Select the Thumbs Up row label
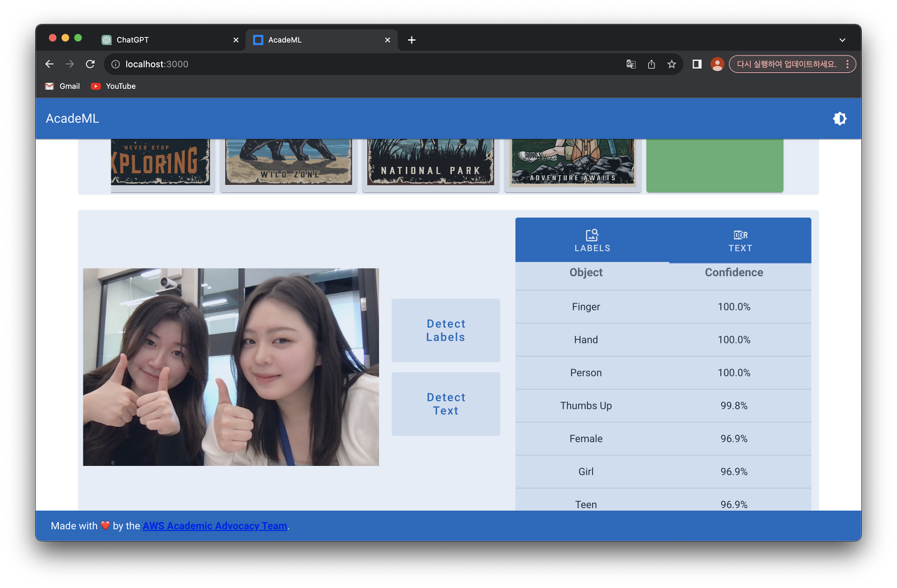The height and width of the screenshot is (588, 897). coord(586,406)
